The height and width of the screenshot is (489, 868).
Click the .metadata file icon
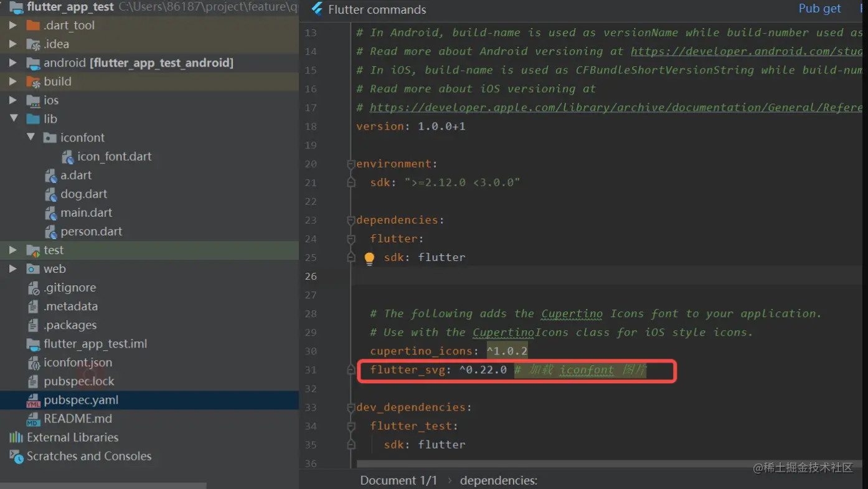(x=34, y=306)
